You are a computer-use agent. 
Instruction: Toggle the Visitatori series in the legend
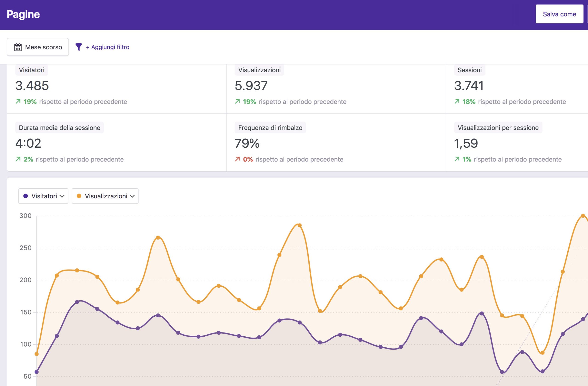(43, 196)
